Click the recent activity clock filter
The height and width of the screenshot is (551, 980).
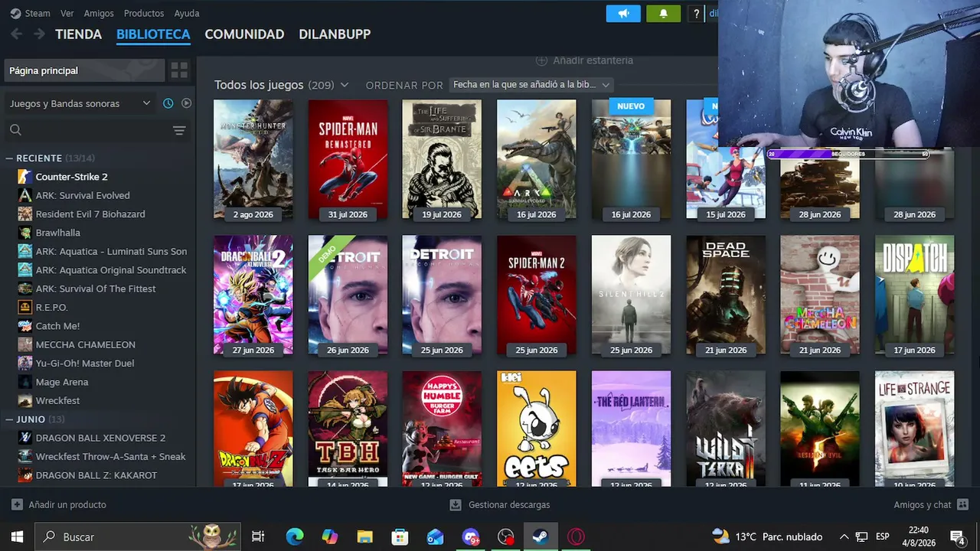click(x=168, y=103)
